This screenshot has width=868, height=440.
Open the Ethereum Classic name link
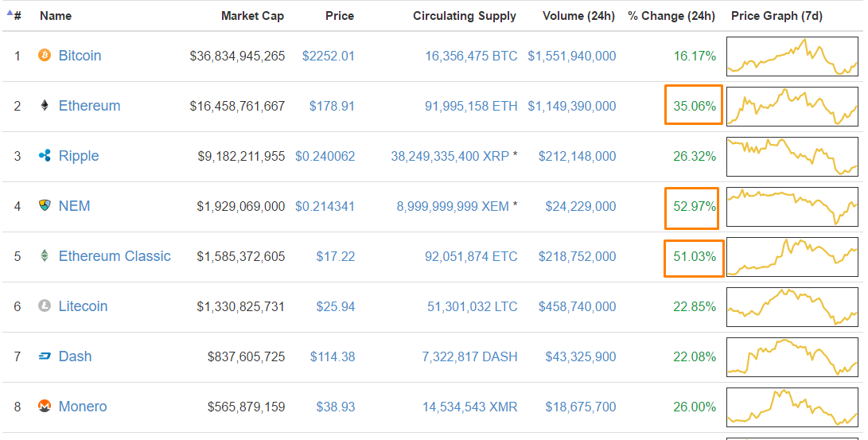coord(115,256)
